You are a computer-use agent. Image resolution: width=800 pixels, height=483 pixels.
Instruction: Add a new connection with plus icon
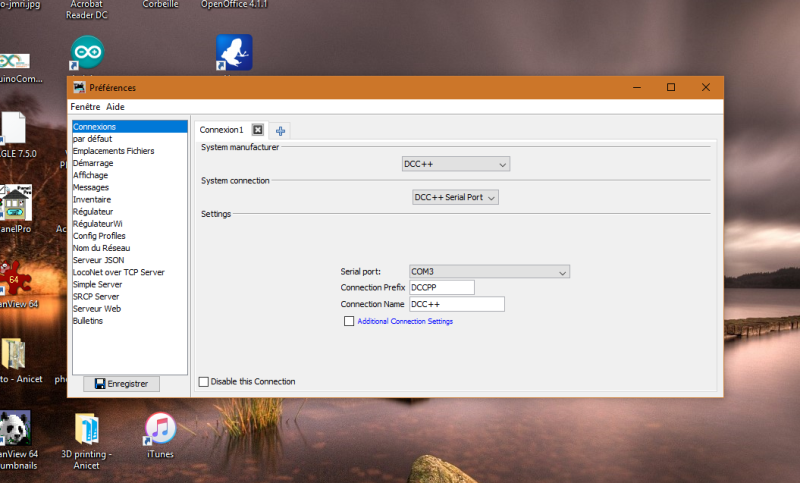click(281, 130)
